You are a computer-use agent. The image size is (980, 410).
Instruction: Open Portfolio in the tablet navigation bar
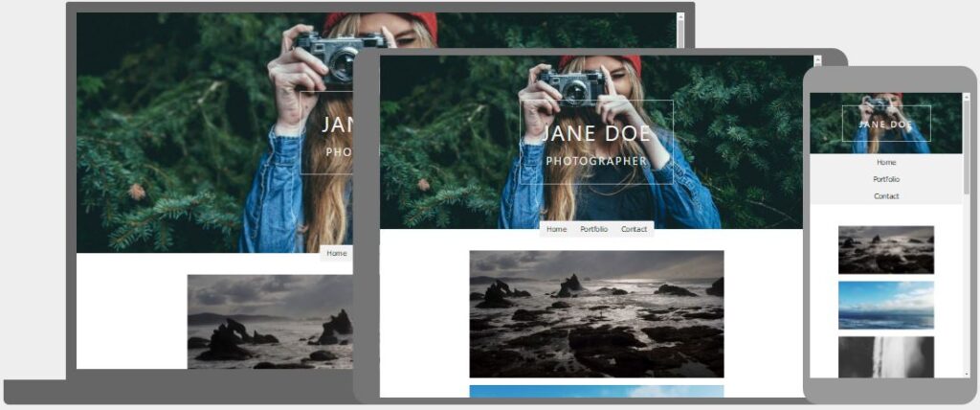click(x=593, y=229)
